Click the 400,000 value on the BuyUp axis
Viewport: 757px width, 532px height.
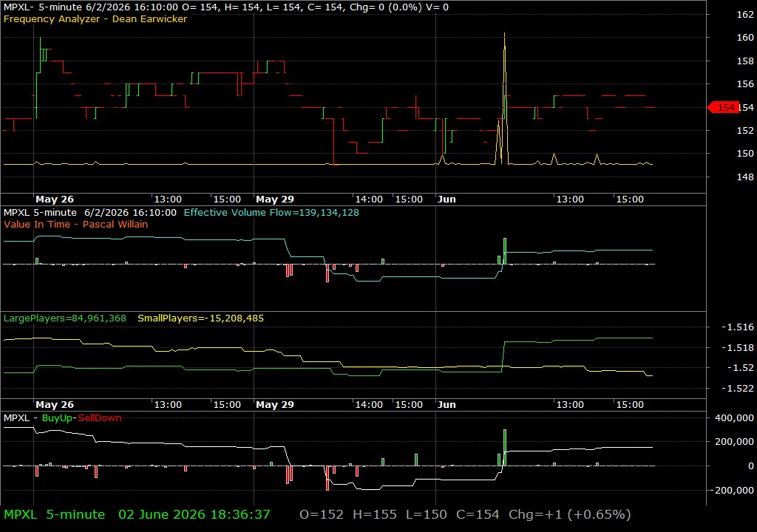click(x=734, y=417)
